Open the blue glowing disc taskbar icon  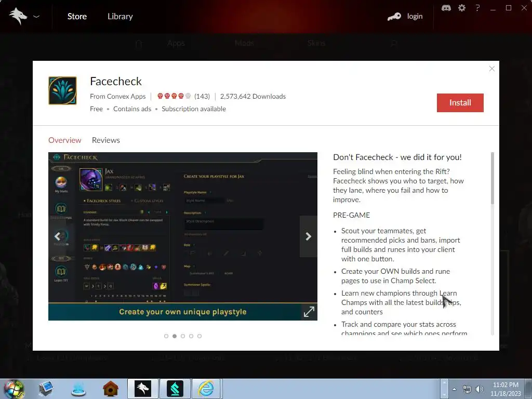coord(78,389)
